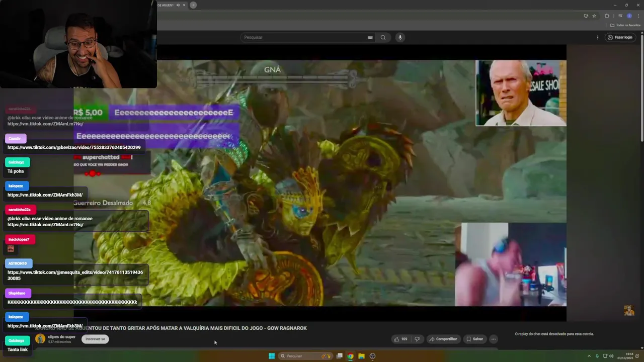The height and width of the screenshot is (362, 644).
Task: Open YouTube settings three-dot menu
Action: 598,37
